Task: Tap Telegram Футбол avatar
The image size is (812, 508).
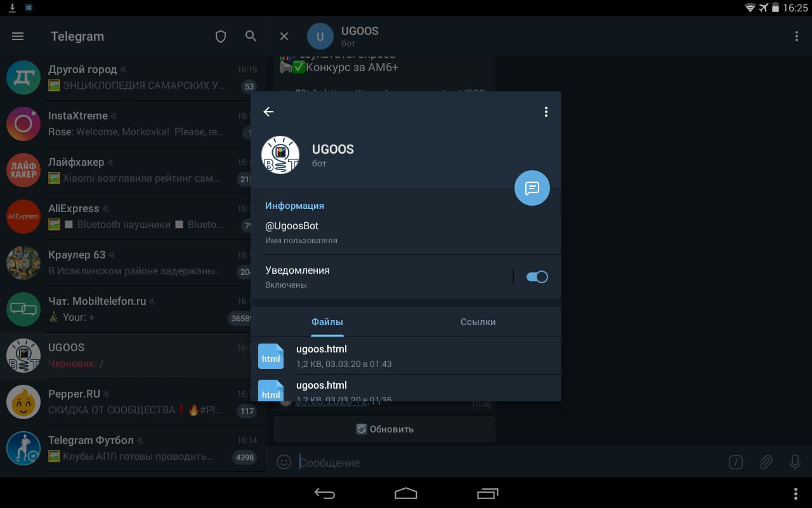Action: 23,448
